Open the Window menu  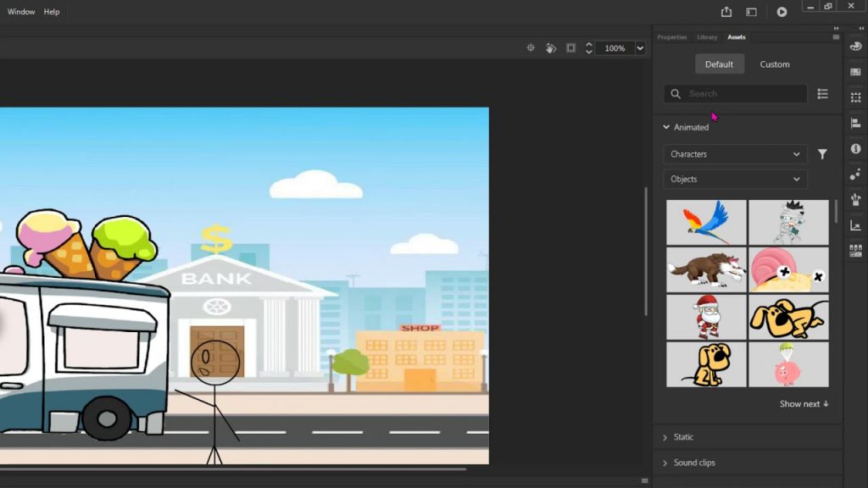point(21,11)
